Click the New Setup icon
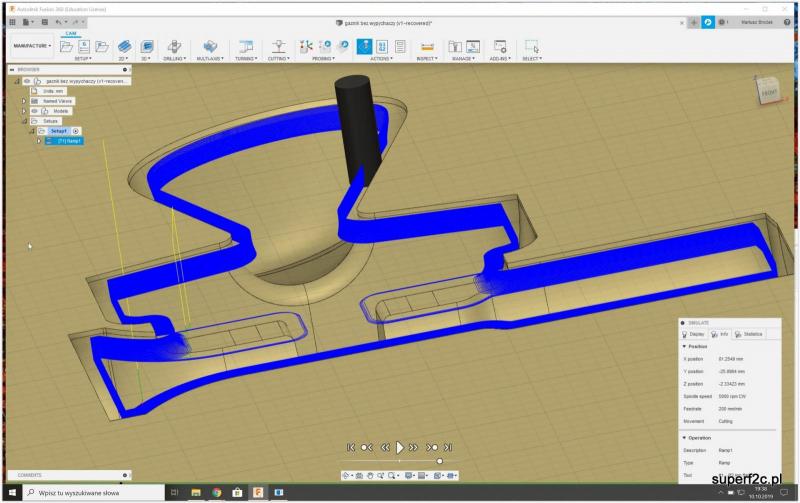 click(64, 46)
